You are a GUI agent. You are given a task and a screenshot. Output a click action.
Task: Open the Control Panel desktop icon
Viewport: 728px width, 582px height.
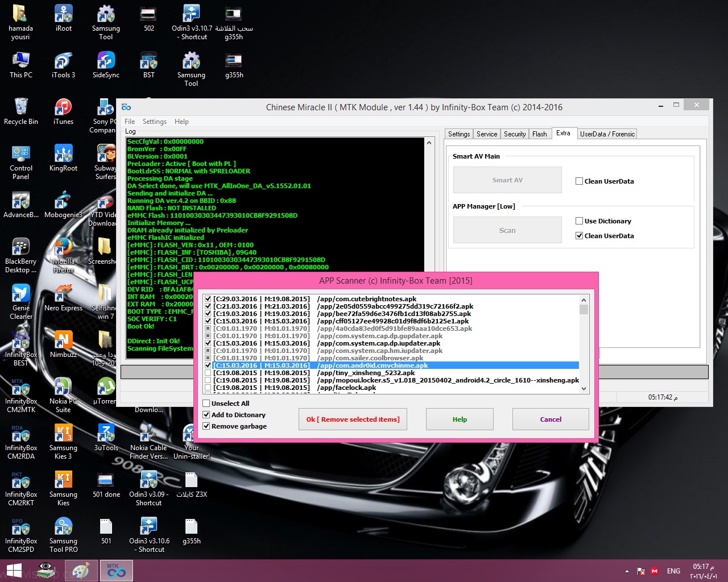[x=21, y=162]
